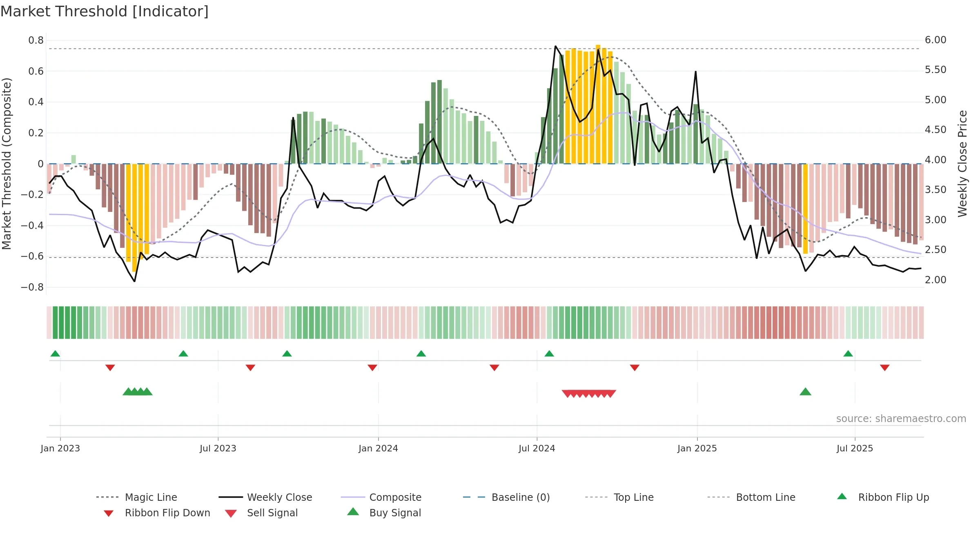Click ribbon flip down marker around Aug 2023
The image size is (980, 551).
[x=250, y=368]
